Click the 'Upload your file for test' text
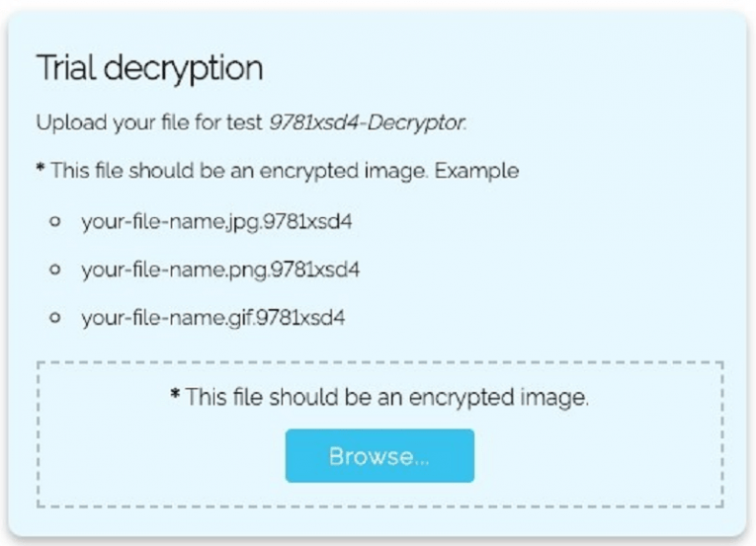756x546 pixels. point(150,123)
